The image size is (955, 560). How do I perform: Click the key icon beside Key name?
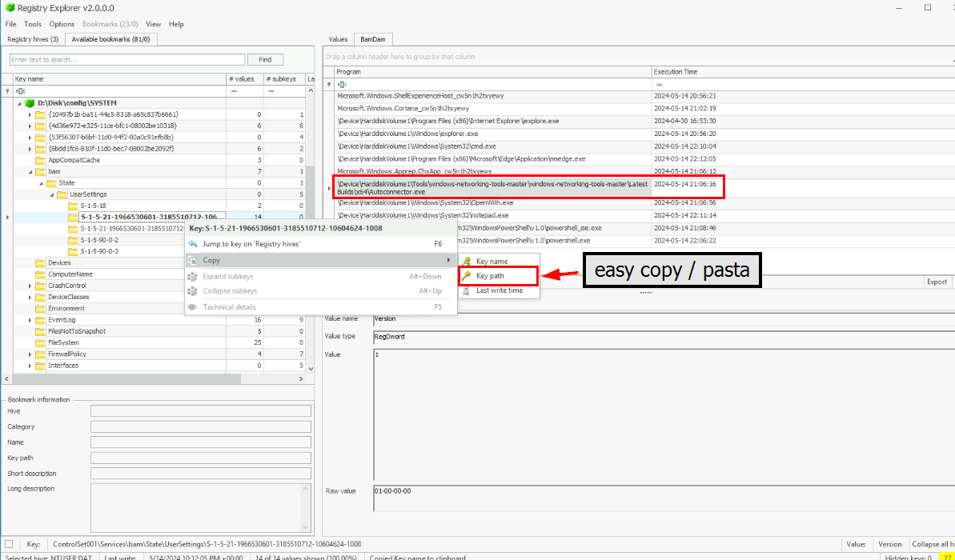[467, 262]
